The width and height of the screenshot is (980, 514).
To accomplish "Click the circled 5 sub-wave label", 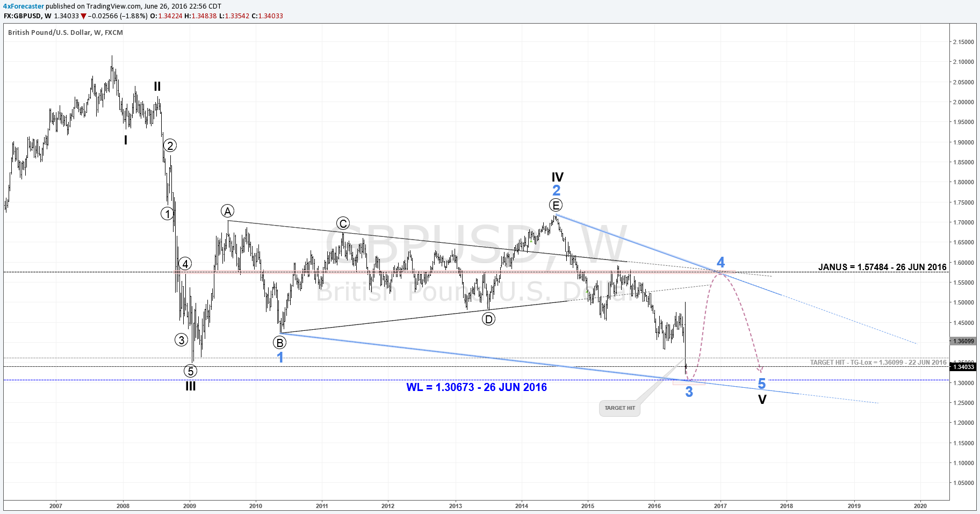I will [x=190, y=371].
